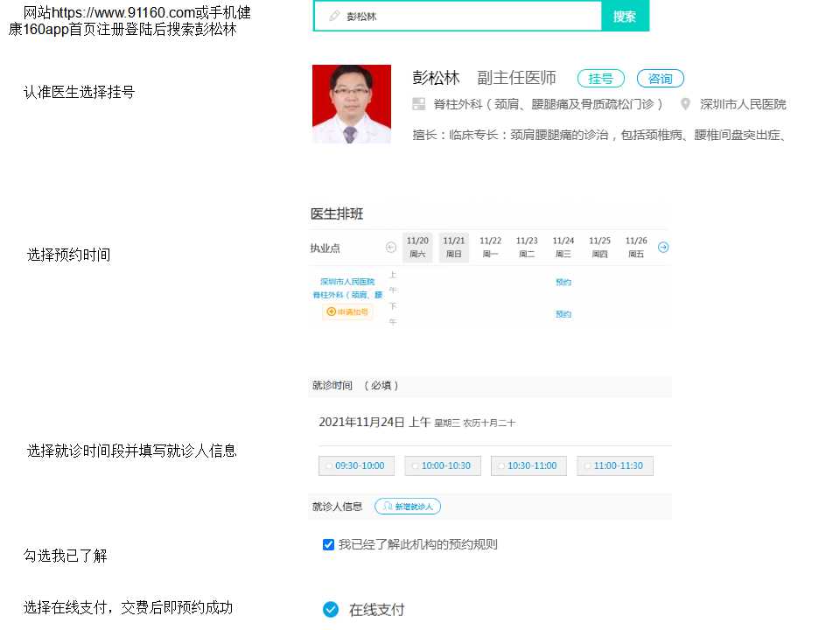Click the pencil icon in search box
Screen dimensions: 840x630
[334, 16]
